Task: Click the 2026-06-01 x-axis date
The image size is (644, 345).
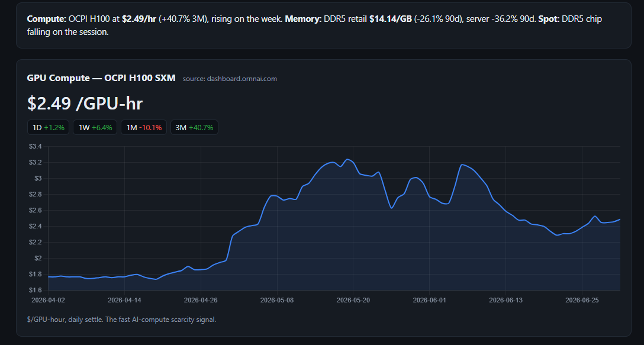Action: pos(430,300)
